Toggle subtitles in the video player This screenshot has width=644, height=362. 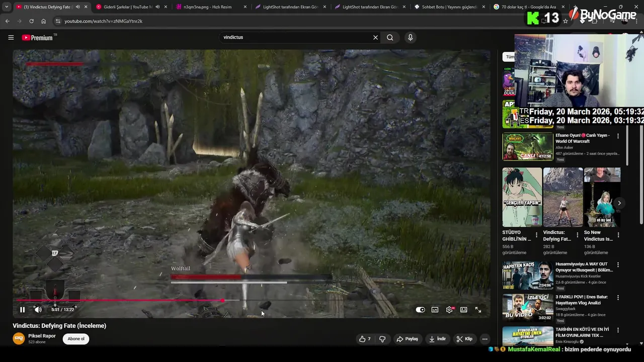point(435,310)
